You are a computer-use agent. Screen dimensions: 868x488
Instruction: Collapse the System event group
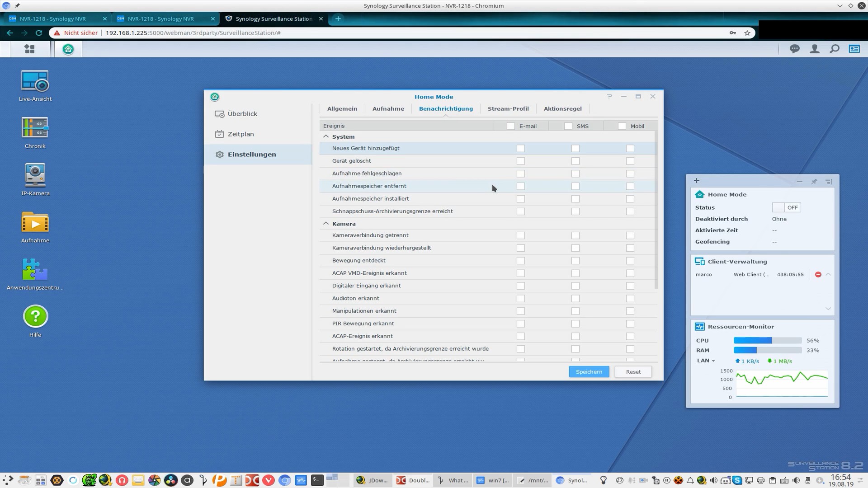click(x=326, y=136)
